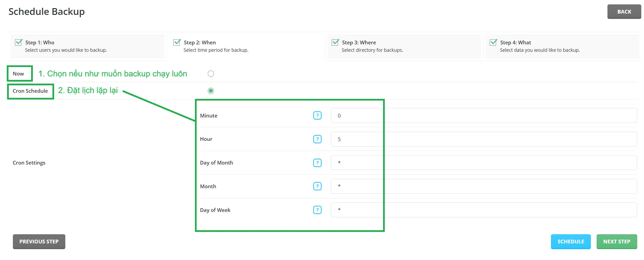Click the PREVIOUS STEP button
This screenshot has width=644, height=260.
(x=39, y=242)
